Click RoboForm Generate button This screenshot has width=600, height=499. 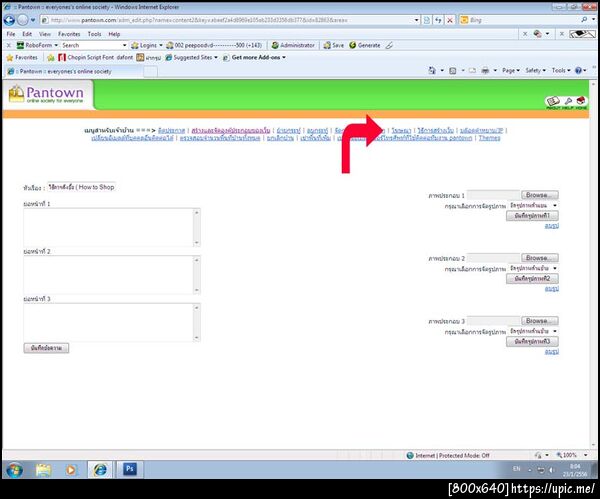pyautogui.click(x=365, y=45)
